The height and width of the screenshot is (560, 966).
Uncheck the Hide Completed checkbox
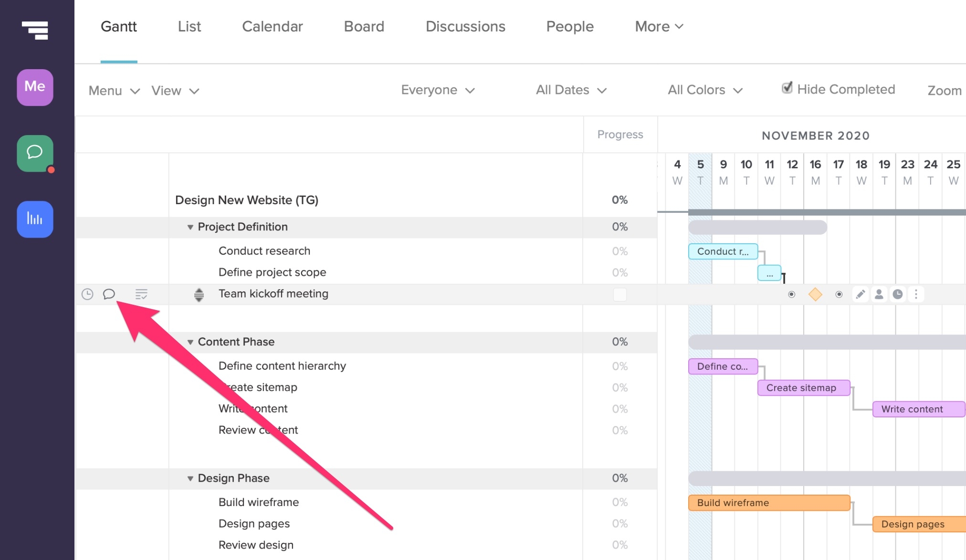point(787,87)
